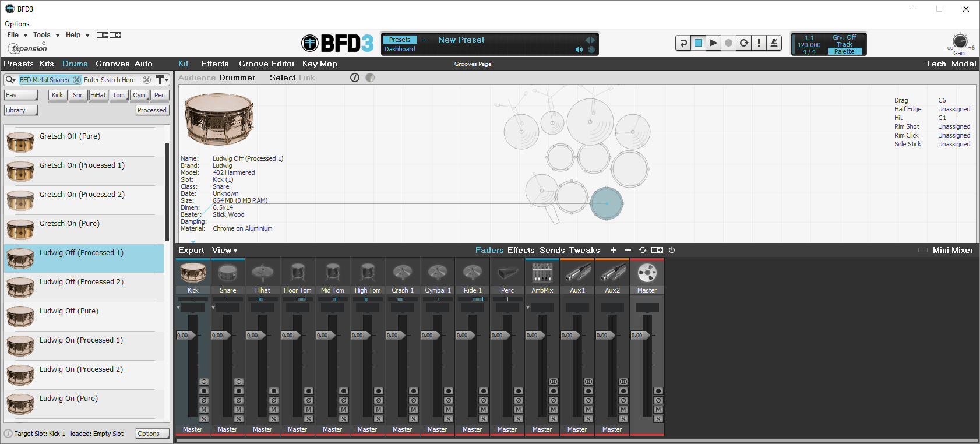This screenshot has height=444, width=980.
Task: Toggle the Fav filter button
Action: pos(21,95)
